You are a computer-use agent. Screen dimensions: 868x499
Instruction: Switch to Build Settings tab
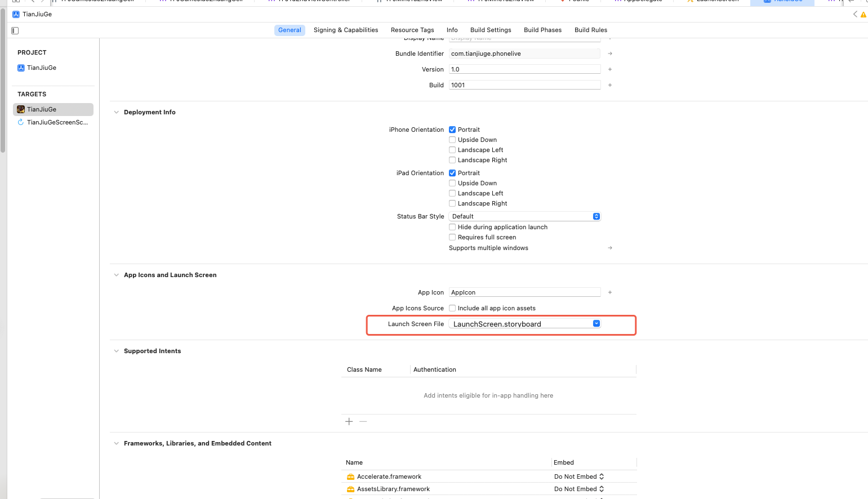click(x=491, y=30)
